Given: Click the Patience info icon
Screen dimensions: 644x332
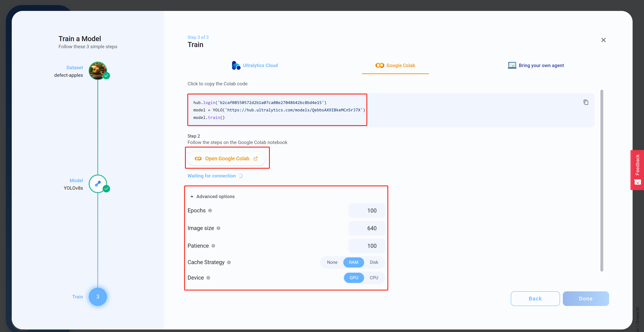Looking at the screenshot, I should click(213, 246).
